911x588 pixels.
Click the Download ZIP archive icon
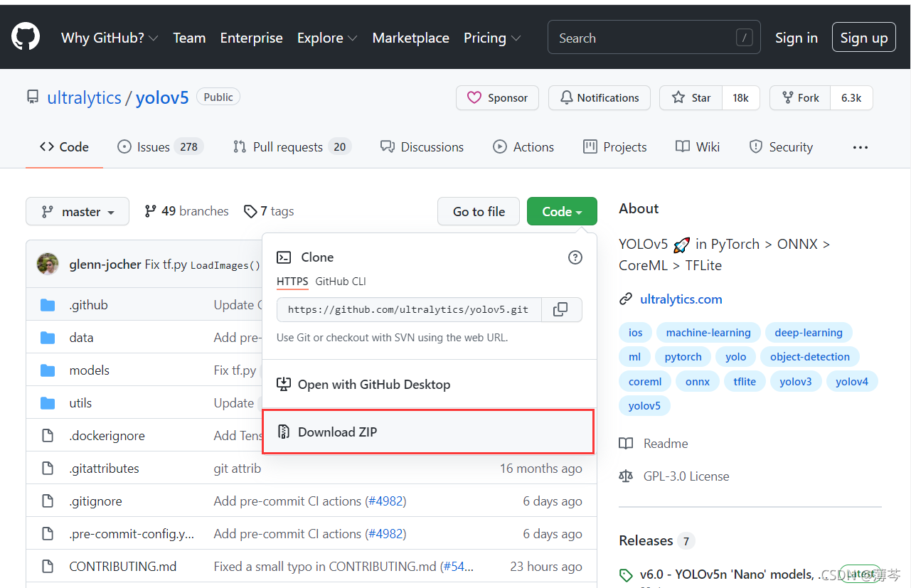[284, 432]
